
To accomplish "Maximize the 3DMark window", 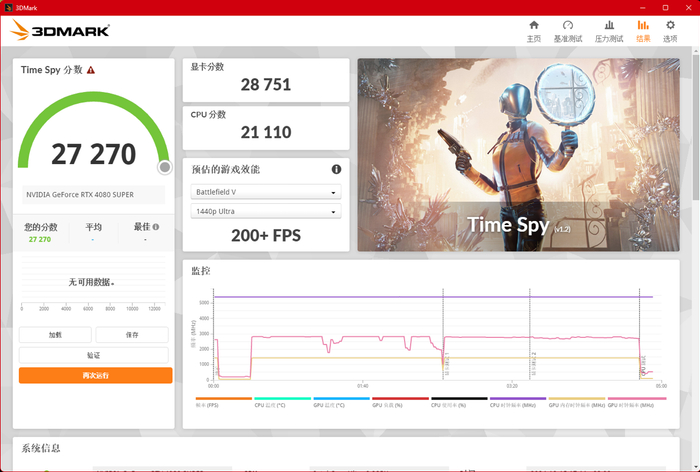I will click(665, 8).
